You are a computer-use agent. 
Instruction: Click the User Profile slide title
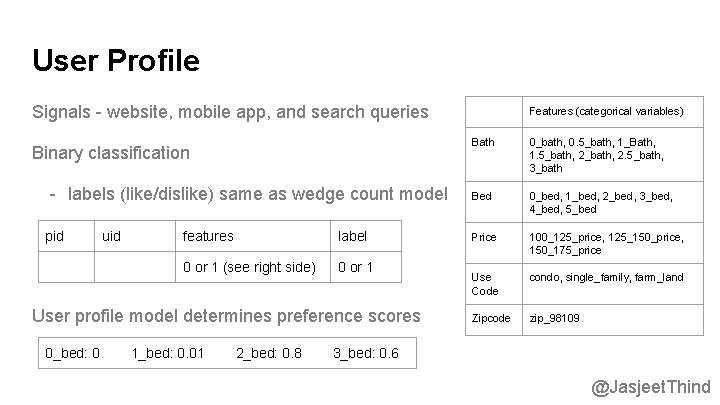[x=116, y=60]
